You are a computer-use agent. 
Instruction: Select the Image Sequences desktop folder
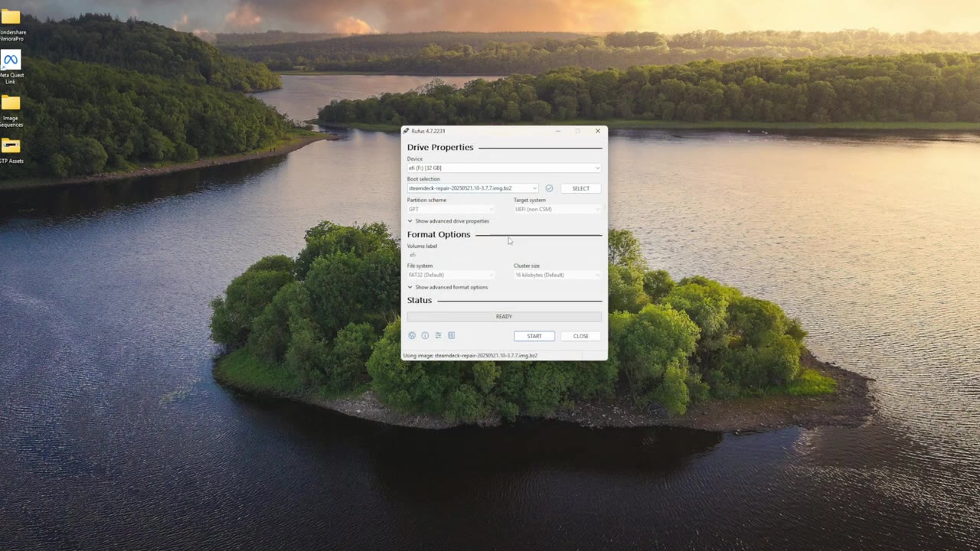click(11, 110)
